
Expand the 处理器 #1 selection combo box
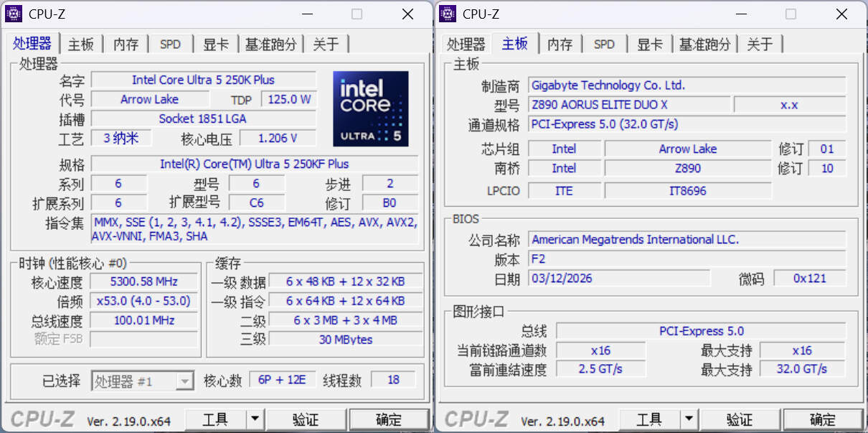click(143, 381)
